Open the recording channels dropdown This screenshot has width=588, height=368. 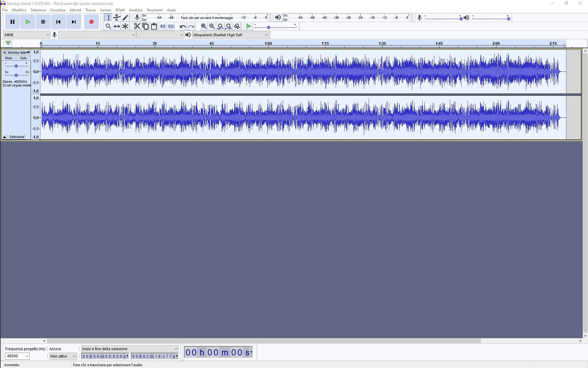pyautogui.click(x=161, y=35)
